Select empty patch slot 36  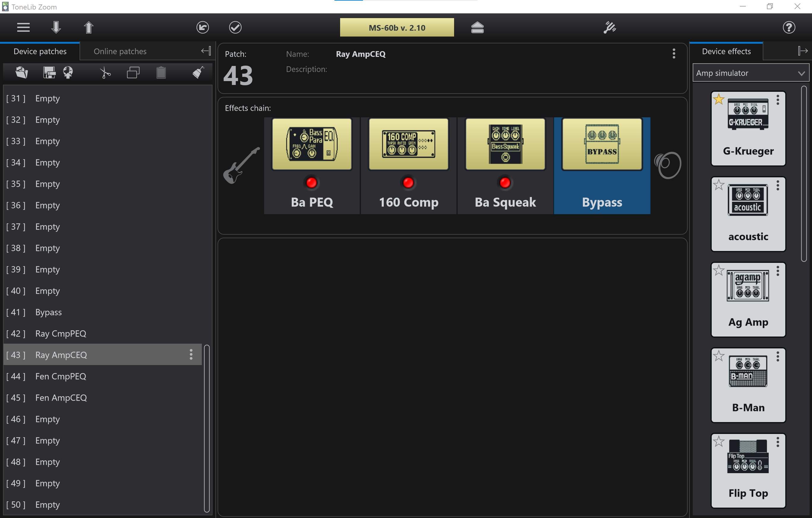click(x=102, y=205)
